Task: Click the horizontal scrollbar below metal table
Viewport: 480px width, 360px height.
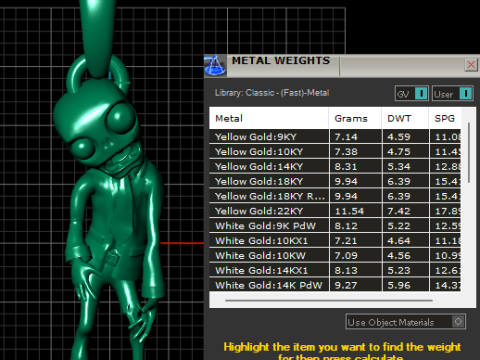Action: point(329,300)
